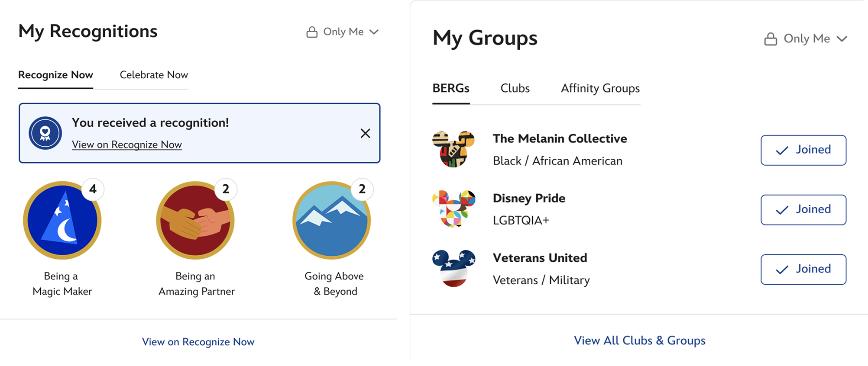Click the Being an Amazing Partner handshake badge
868x366 pixels.
click(195, 220)
